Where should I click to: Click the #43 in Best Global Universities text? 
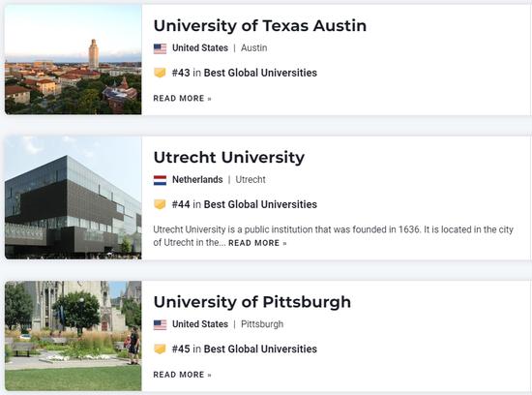click(245, 73)
